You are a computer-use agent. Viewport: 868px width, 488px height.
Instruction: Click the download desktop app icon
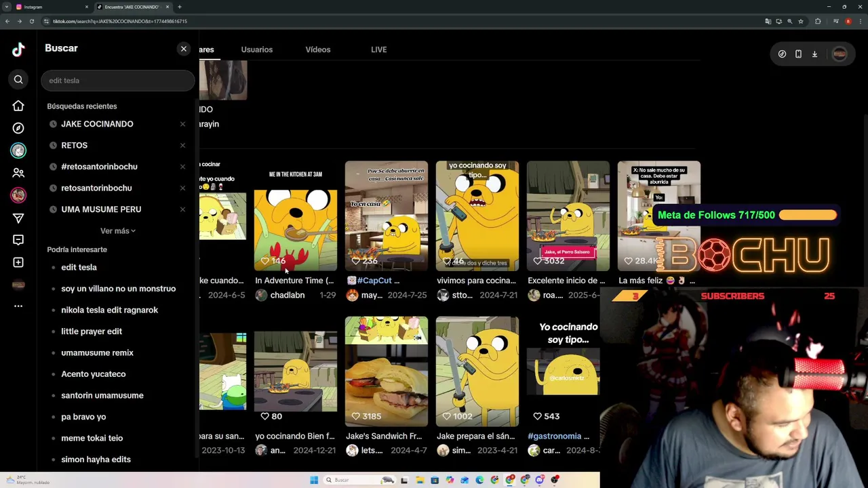click(x=814, y=54)
